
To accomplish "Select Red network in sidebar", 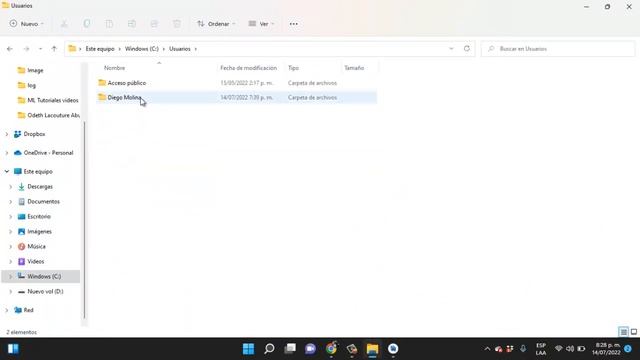I will point(28,310).
